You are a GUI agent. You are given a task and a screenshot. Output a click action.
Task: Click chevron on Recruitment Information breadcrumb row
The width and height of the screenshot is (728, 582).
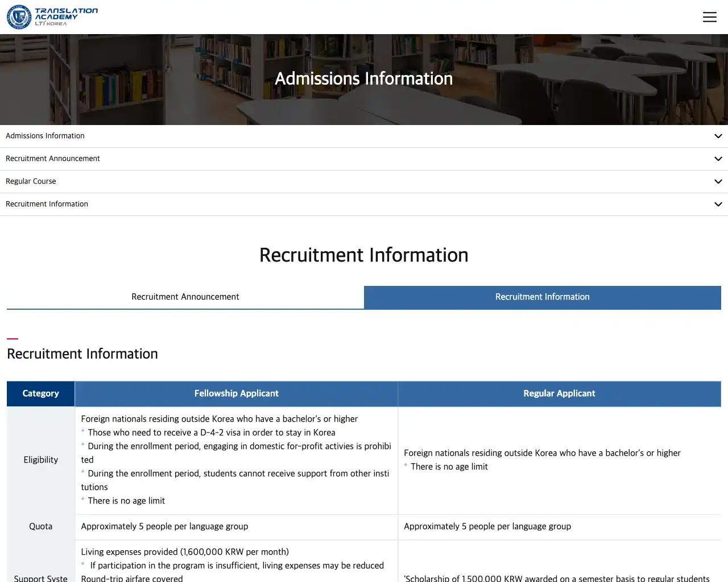(718, 205)
